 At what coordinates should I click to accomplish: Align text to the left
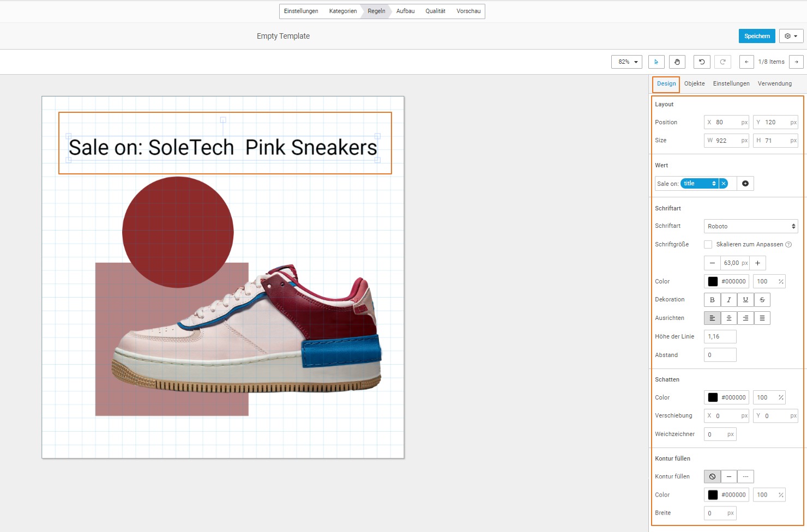click(x=712, y=318)
